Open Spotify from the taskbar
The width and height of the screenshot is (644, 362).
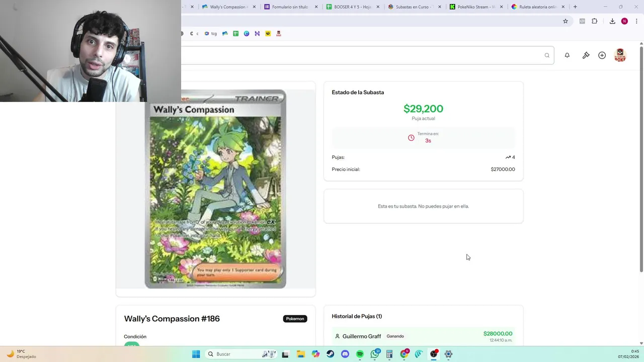click(360, 354)
